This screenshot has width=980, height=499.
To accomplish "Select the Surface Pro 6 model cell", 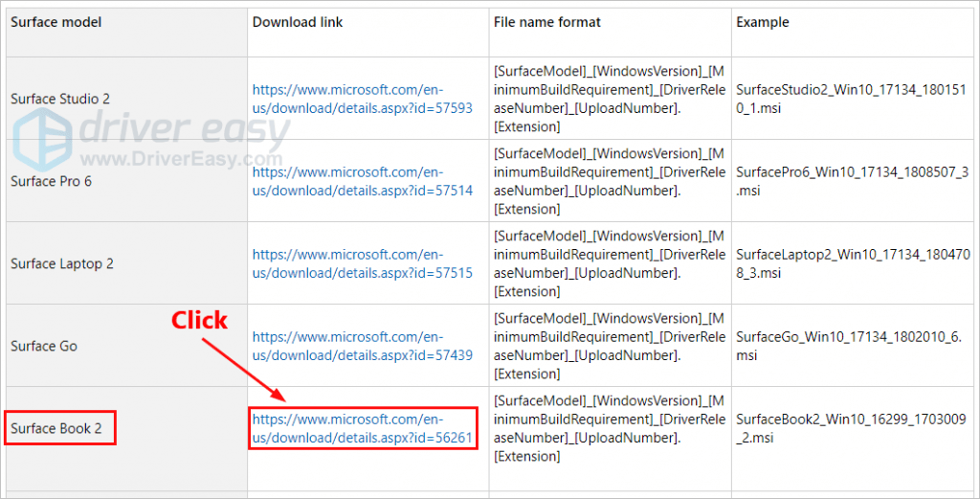I will point(52,181).
